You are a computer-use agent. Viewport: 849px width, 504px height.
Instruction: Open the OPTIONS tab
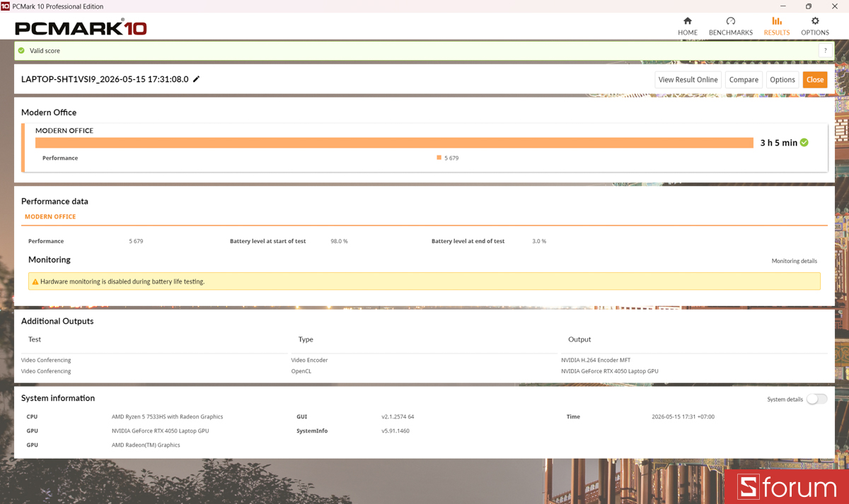815,26
